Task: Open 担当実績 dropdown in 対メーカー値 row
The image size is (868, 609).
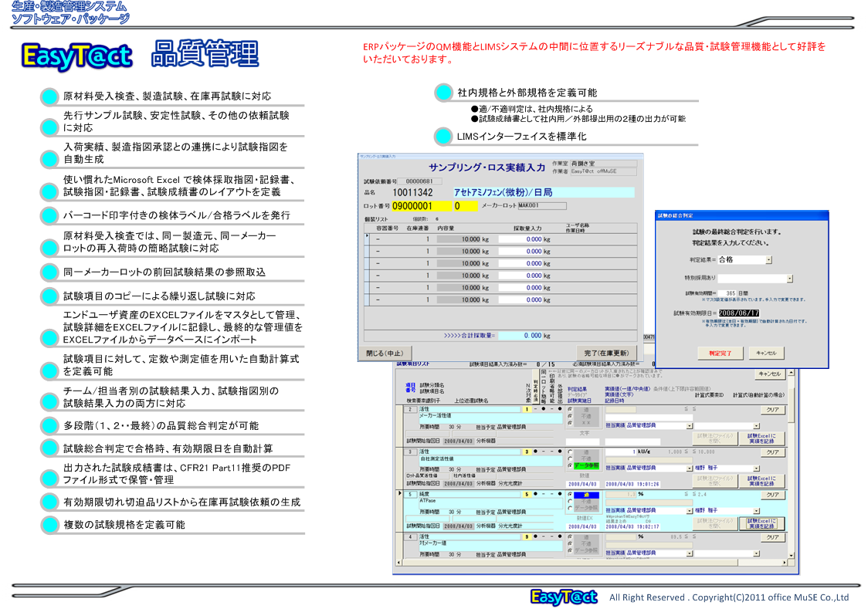Action: point(689,553)
